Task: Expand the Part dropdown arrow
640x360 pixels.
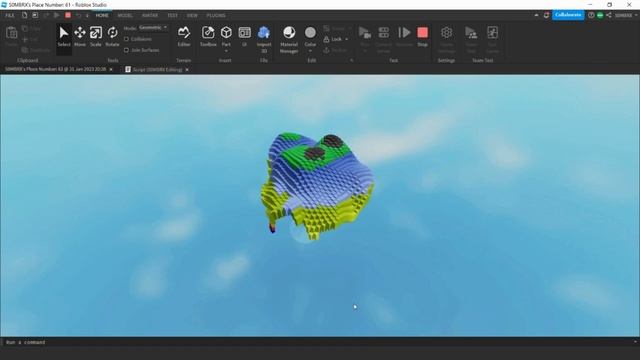Action: click(x=226, y=51)
